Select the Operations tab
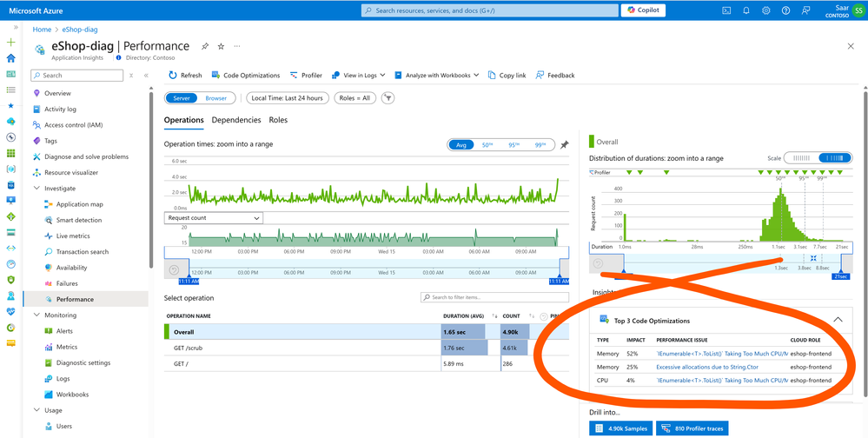Image resolution: width=868 pixels, height=438 pixels. point(184,120)
